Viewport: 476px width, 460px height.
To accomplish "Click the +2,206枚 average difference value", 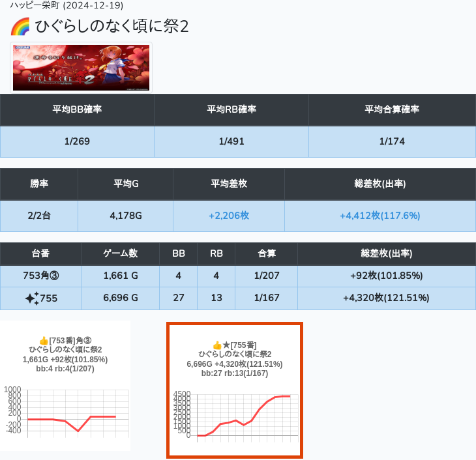I will [x=228, y=216].
